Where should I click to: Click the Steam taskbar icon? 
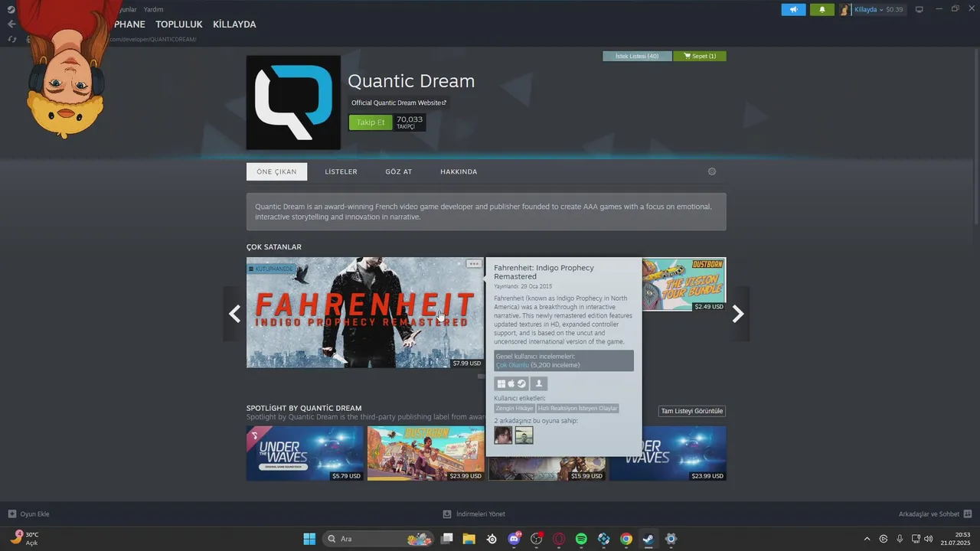(648, 539)
